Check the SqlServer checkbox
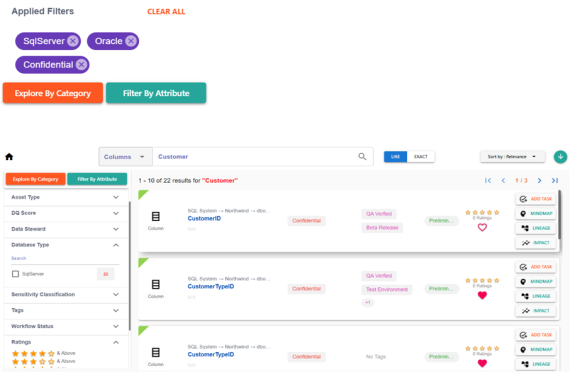This screenshot has width=570, height=375. pyautogui.click(x=15, y=274)
